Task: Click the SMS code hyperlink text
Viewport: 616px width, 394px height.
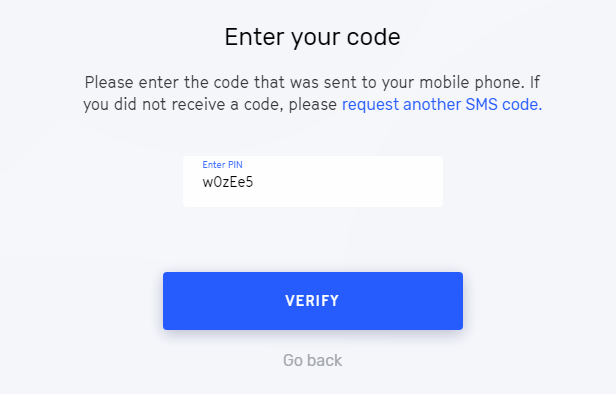Action: (442, 104)
